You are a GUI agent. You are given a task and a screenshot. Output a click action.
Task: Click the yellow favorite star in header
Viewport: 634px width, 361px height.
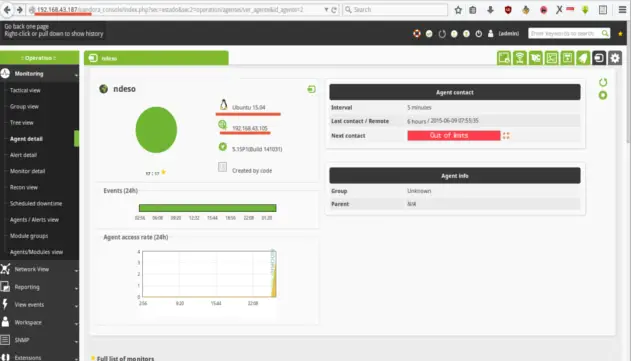coord(620,34)
